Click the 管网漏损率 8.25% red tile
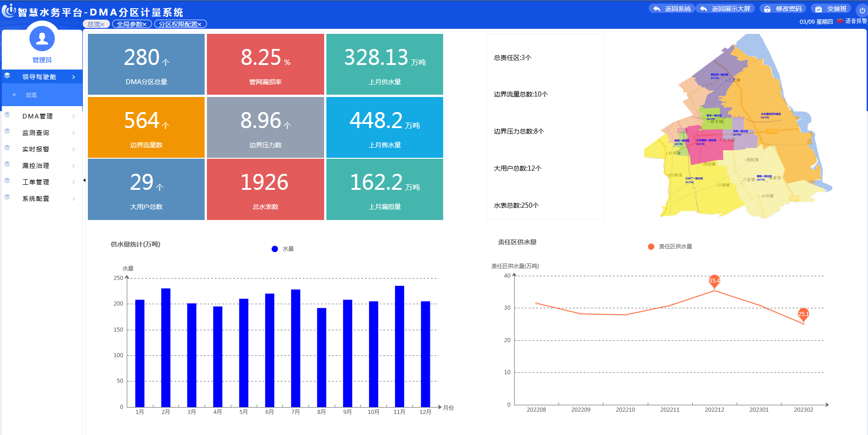Viewport: 868px width, 435px height. [266, 64]
